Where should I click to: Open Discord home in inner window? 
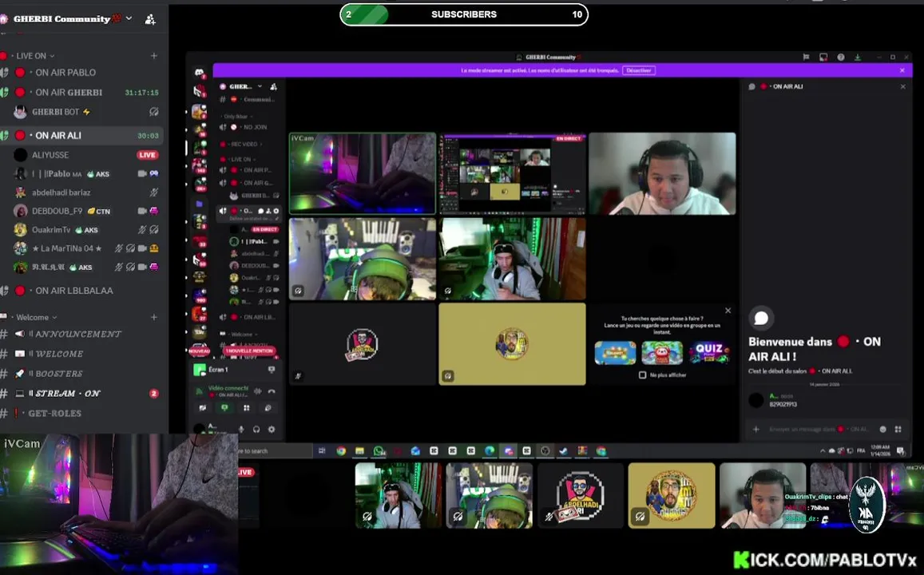click(199, 72)
